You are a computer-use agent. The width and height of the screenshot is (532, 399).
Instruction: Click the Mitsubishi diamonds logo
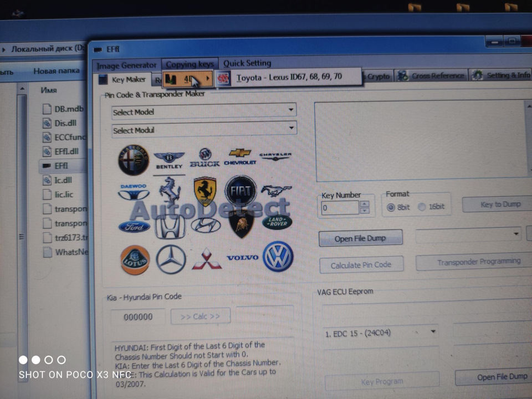pos(207,259)
